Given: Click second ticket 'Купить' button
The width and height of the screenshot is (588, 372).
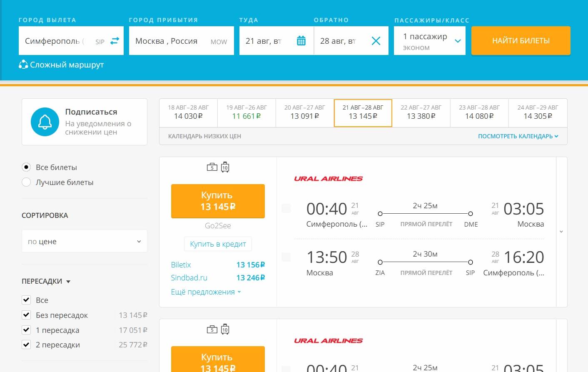Looking at the screenshot, I should point(218,359).
